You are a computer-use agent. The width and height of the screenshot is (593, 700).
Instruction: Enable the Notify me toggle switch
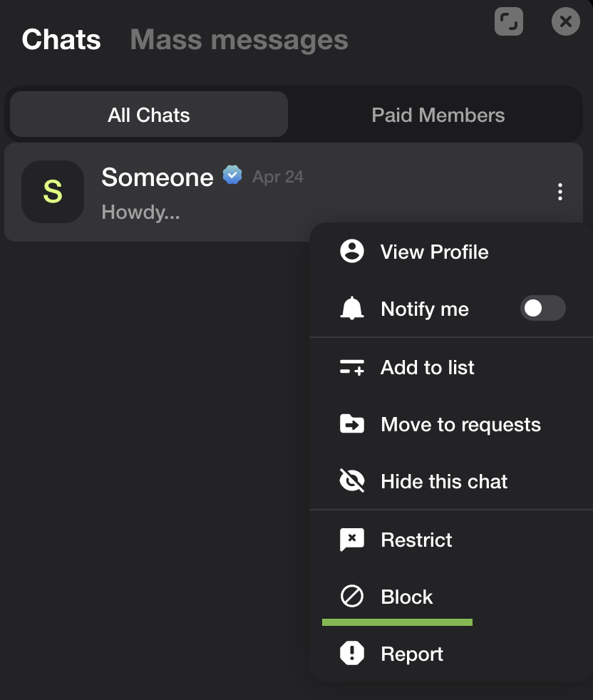(543, 308)
